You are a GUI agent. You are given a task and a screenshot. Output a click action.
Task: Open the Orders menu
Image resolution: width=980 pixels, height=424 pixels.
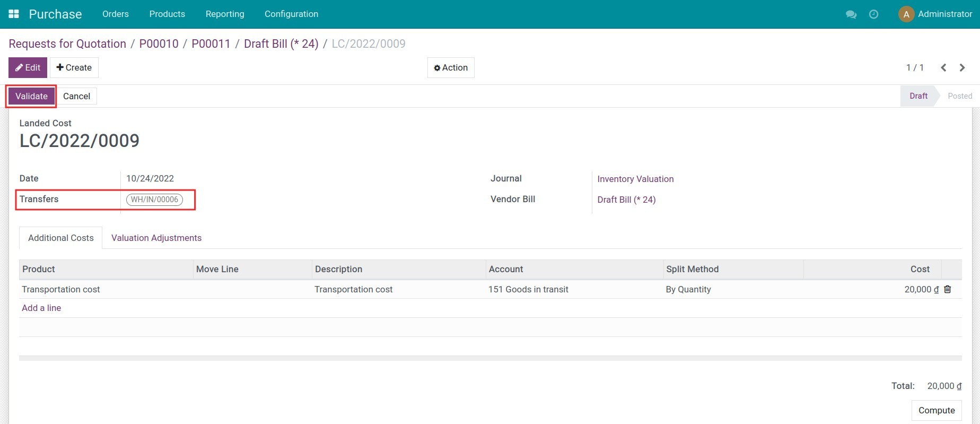[x=115, y=14]
